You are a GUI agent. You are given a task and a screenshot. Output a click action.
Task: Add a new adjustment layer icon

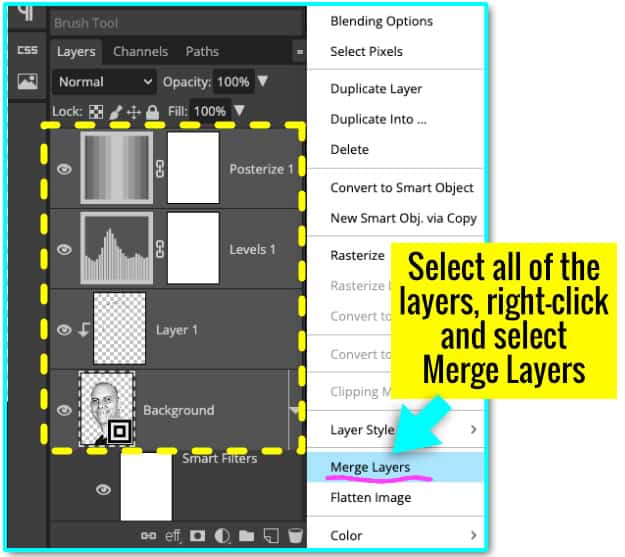click(x=222, y=536)
